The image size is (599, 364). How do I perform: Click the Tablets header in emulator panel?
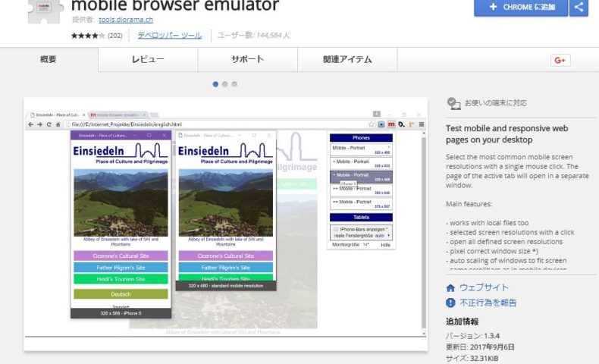pyautogui.click(x=361, y=218)
